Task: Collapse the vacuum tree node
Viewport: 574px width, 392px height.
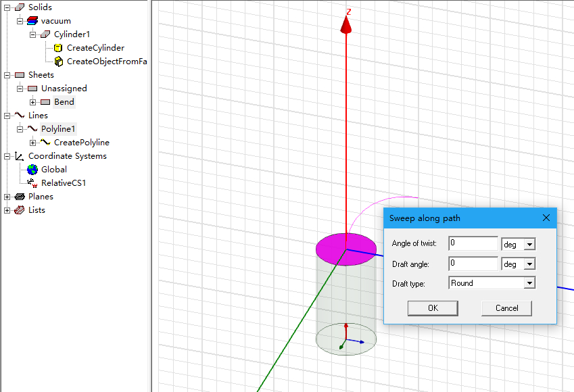Action: point(20,21)
